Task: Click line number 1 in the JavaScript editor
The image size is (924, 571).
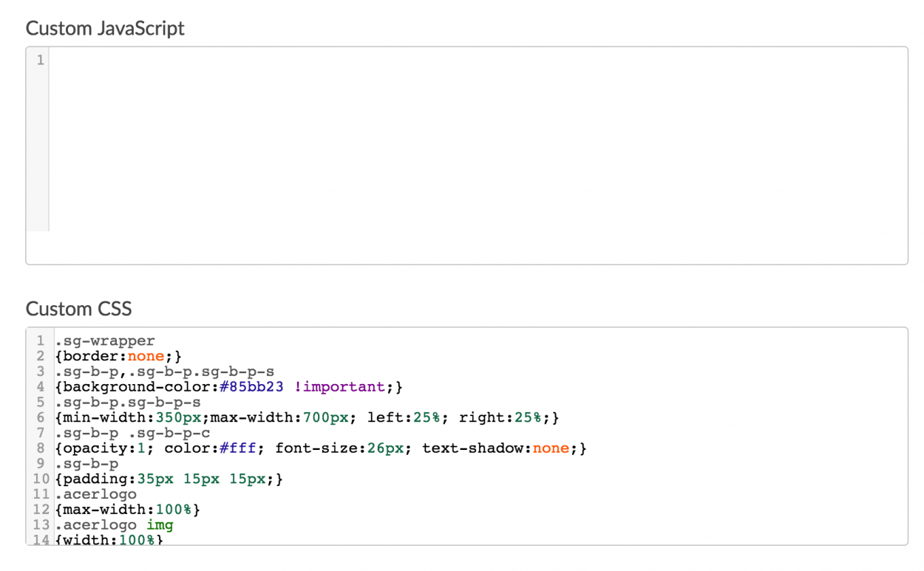Action: (x=40, y=60)
